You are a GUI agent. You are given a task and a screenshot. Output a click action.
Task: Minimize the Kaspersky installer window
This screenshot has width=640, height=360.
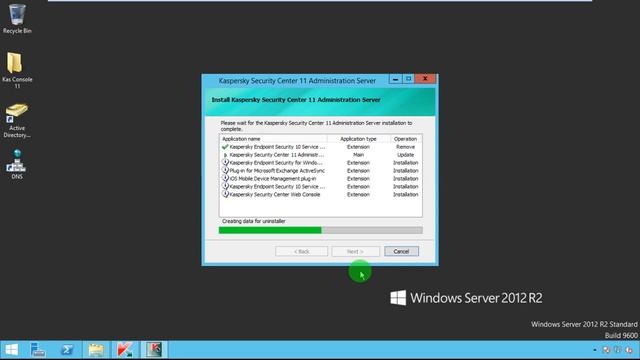click(395, 79)
